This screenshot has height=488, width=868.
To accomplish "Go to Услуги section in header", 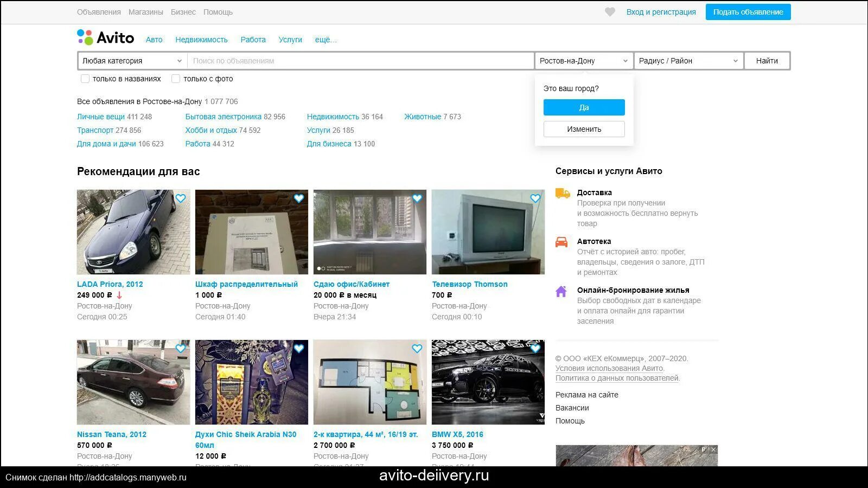I will click(x=290, y=40).
